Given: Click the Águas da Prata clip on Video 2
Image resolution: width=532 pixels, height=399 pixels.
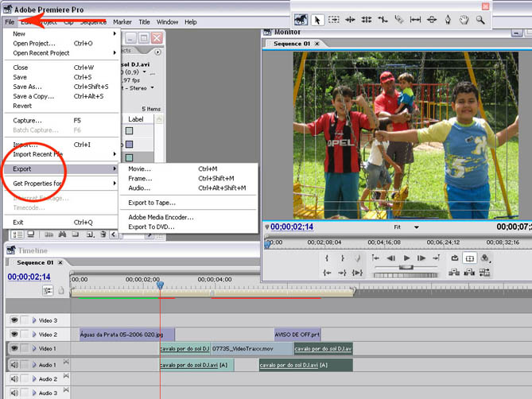Looking at the screenshot, I should point(126,335).
